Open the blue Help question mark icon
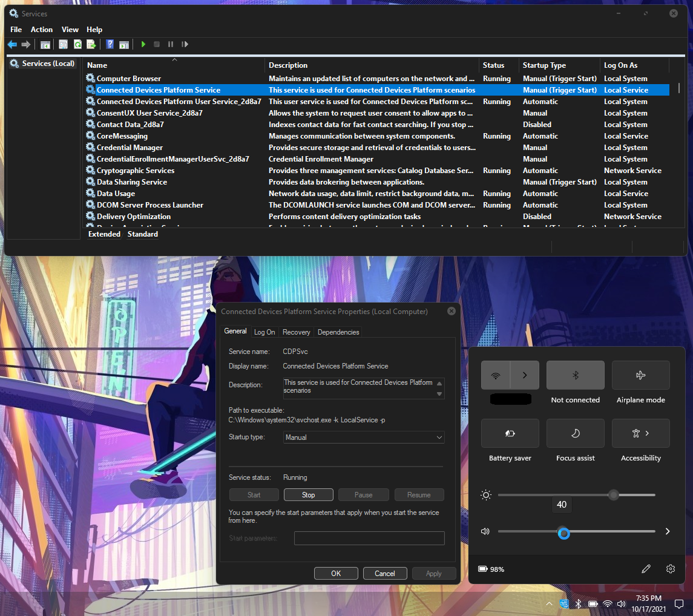 110,44
